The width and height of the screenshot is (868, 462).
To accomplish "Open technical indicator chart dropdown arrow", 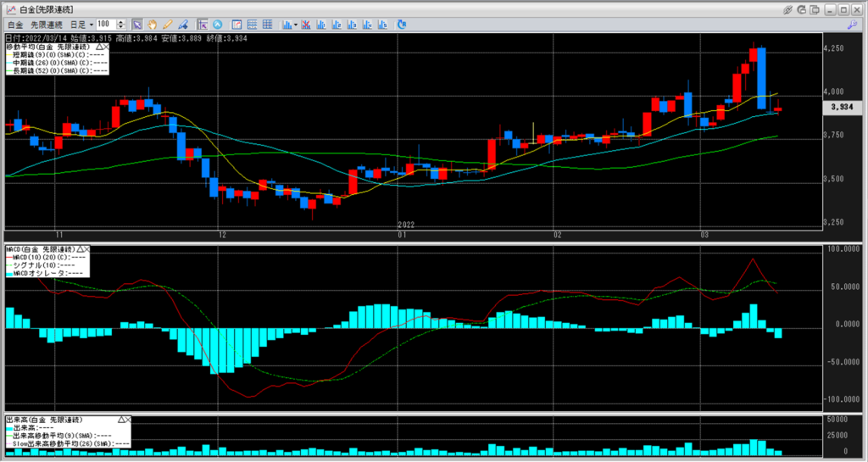I will click(x=295, y=25).
